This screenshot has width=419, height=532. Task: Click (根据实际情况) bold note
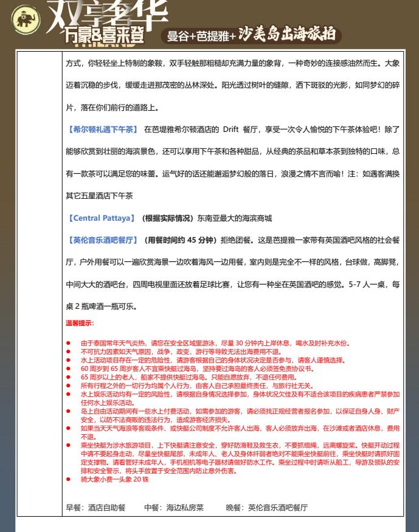[168, 218]
